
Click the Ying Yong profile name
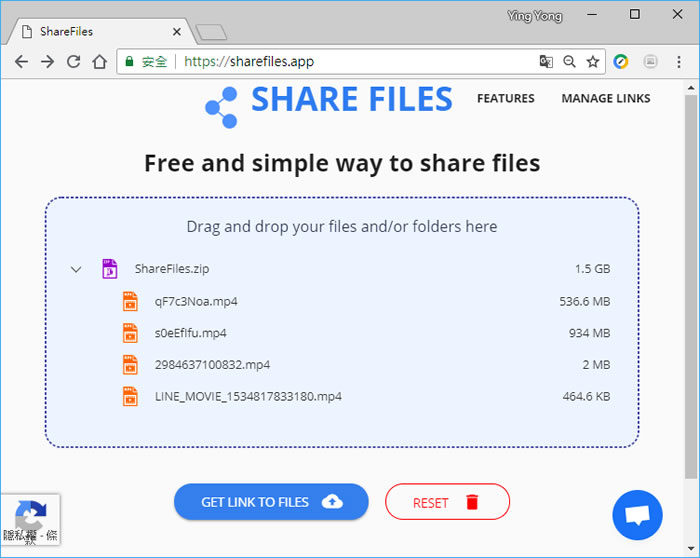(x=535, y=16)
